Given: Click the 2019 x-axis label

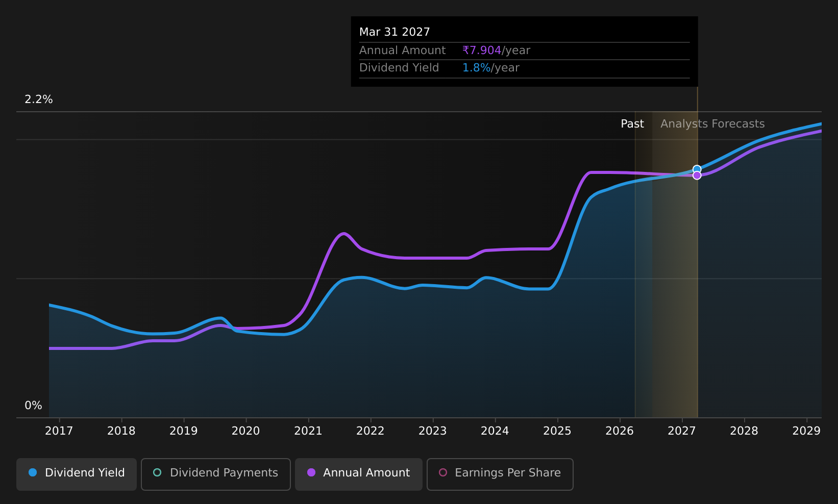Looking at the screenshot, I should point(184,431).
